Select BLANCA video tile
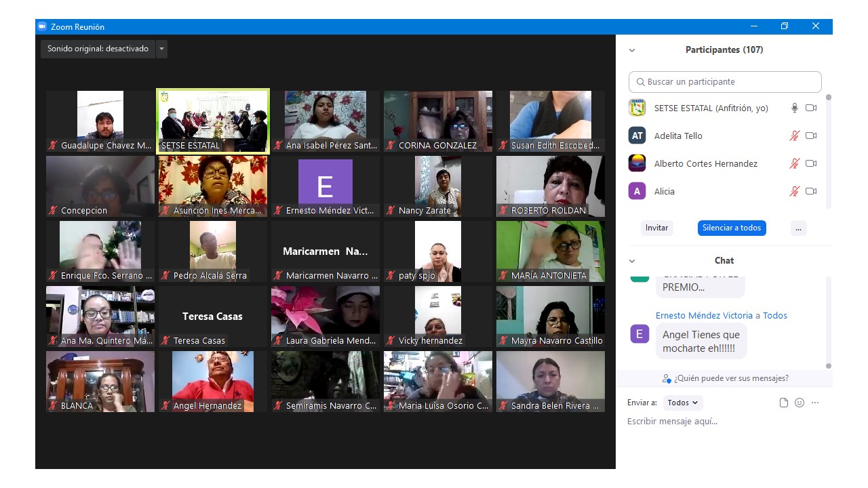The height and width of the screenshot is (488, 868). pos(100,382)
